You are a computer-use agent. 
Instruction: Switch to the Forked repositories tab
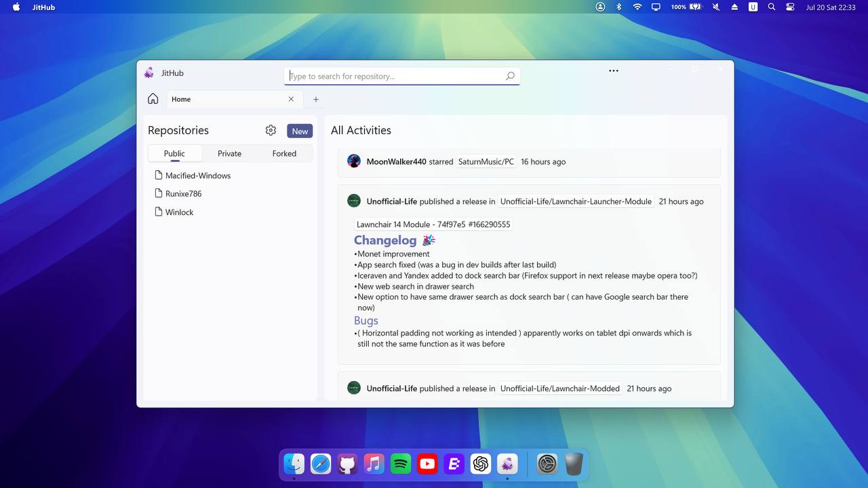pyautogui.click(x=284, y=153)
